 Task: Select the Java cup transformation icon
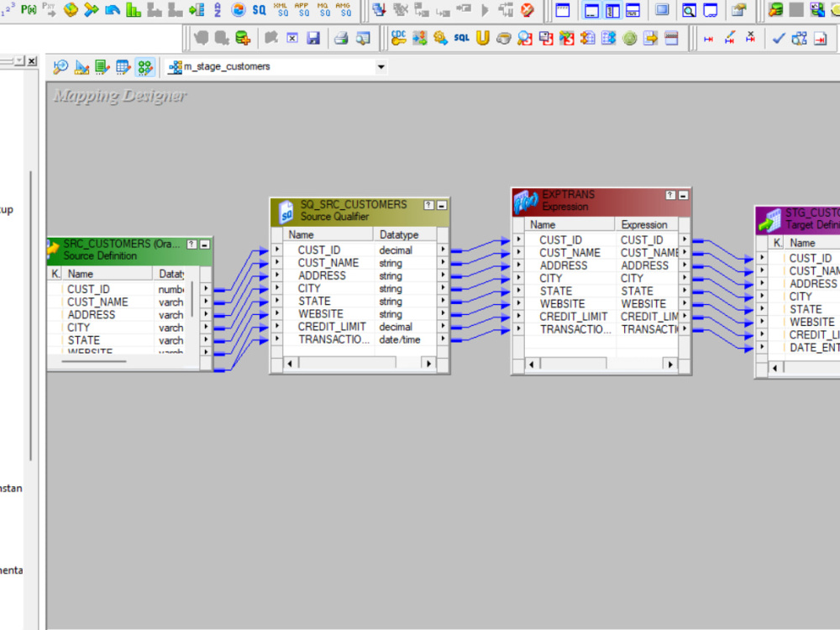click(503, 38)
